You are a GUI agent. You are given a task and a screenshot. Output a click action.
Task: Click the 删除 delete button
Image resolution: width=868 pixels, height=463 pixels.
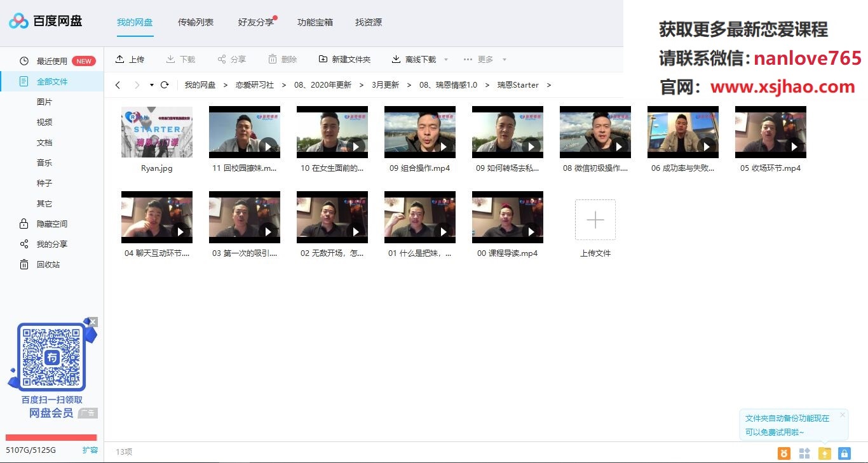pyautogui.click(x=282, y=59)
